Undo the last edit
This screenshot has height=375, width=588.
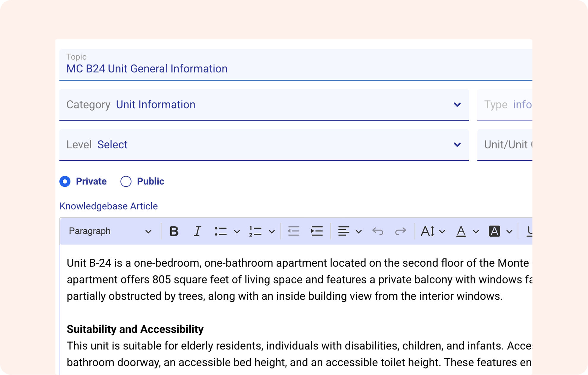pyautogui.click(x=378, y=231)
